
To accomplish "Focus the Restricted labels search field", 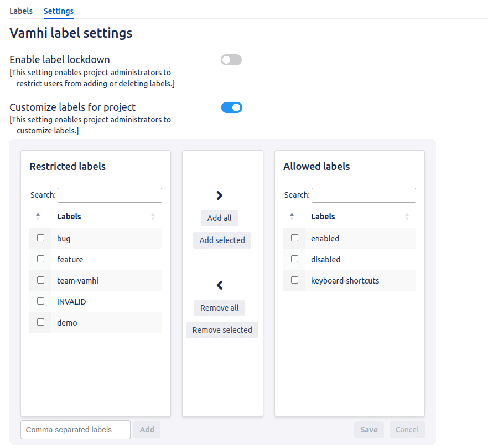I will [110, 195].
